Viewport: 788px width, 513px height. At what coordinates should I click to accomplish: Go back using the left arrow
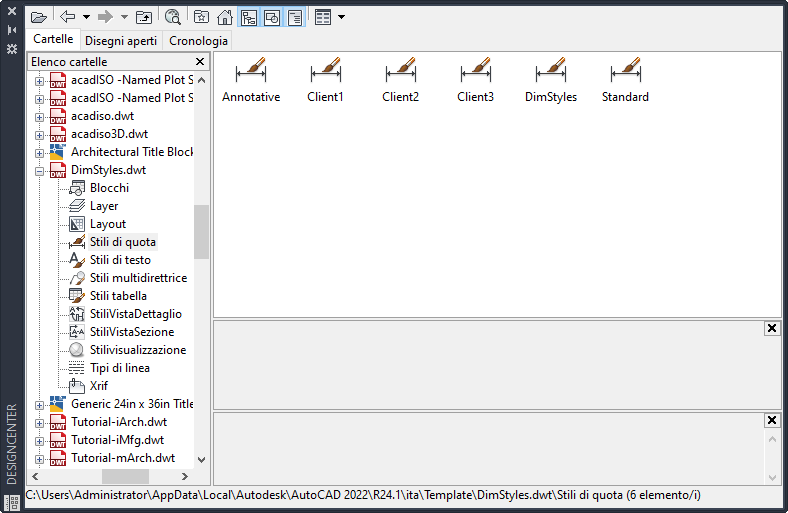coord(67,17)
